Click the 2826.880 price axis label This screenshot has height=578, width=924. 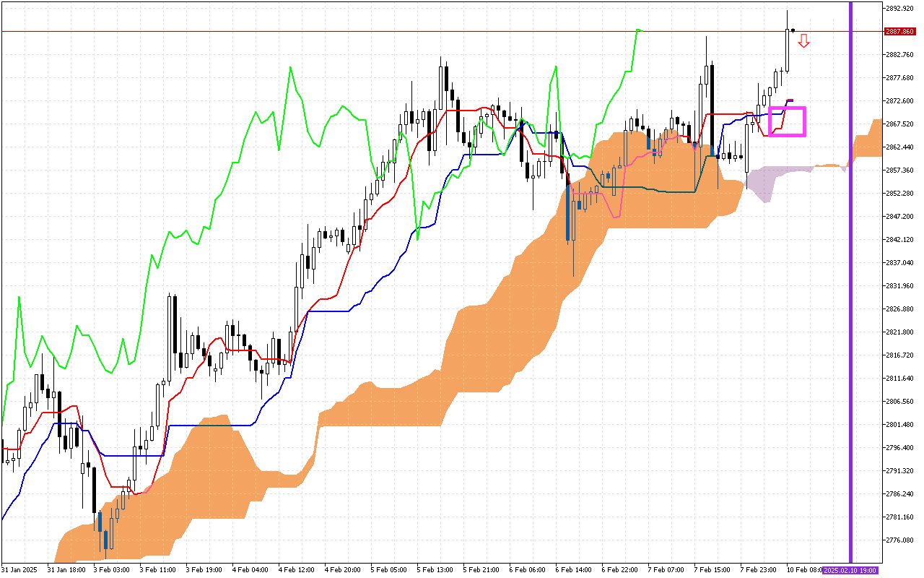point(899,309)
